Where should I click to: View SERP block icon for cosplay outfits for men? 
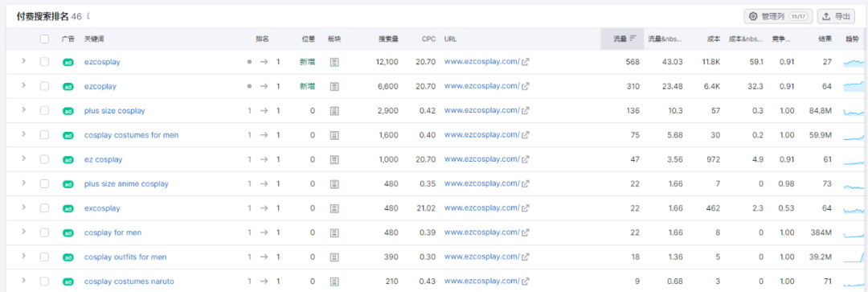click(334, 257)
